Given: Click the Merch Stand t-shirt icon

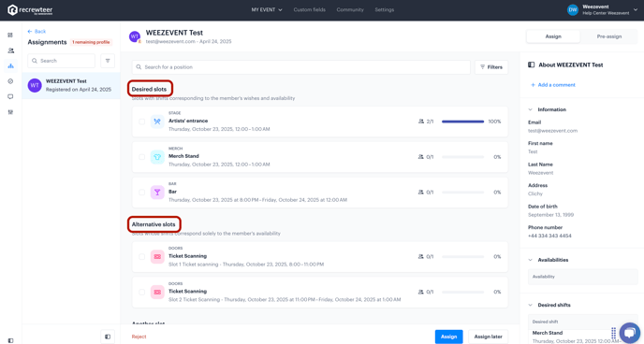Looking at the screenshot, I should coord(157,157).
